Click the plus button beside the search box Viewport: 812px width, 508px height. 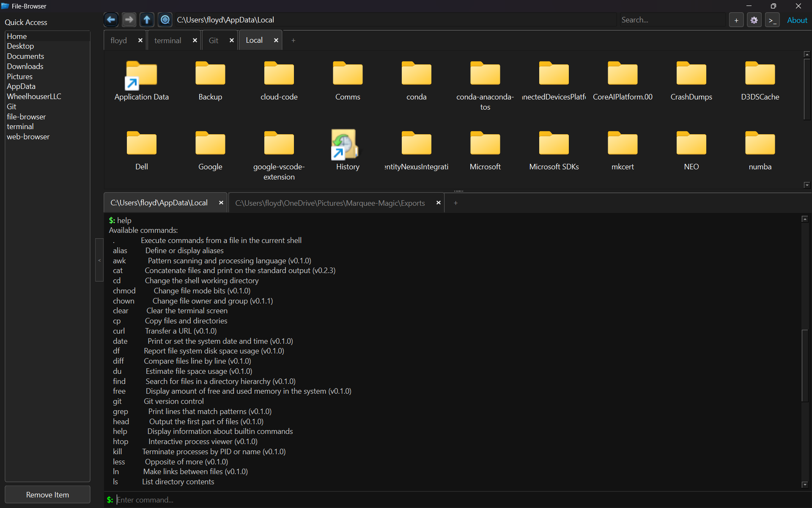pyautogui.click(x=736, y=20)
